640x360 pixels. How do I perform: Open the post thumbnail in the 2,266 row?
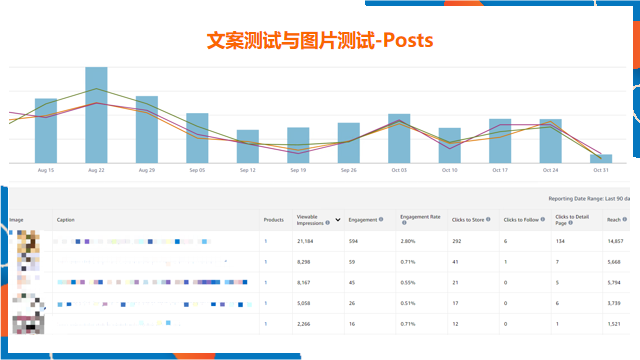[28, 324]
